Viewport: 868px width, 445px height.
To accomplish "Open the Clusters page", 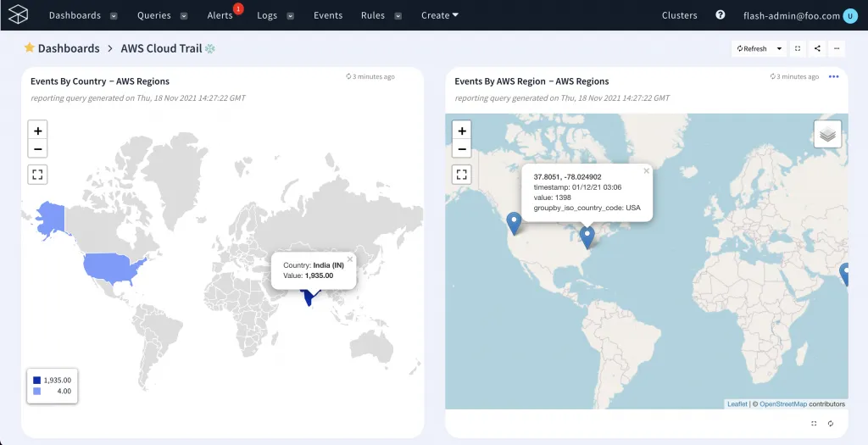I will [679, 15].
